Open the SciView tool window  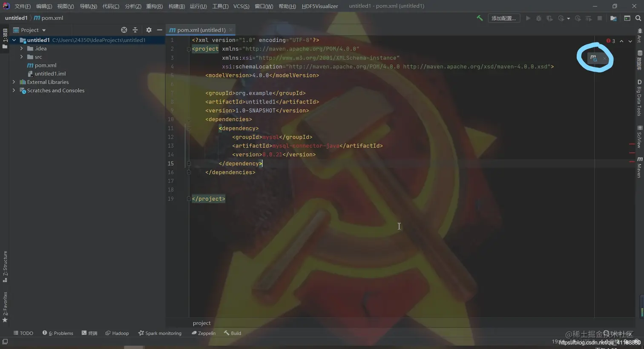(639, 137)
